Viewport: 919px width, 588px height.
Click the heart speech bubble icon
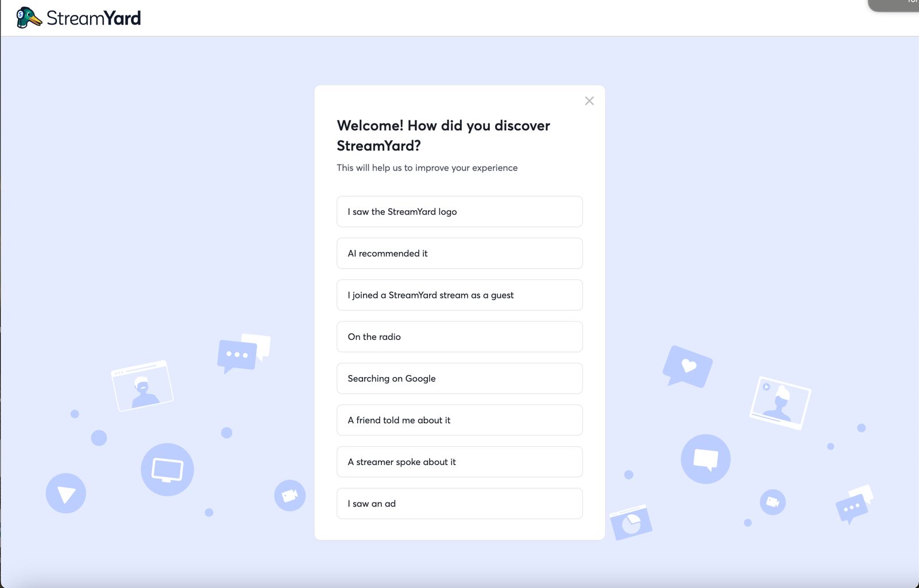[x=688, y=366]
